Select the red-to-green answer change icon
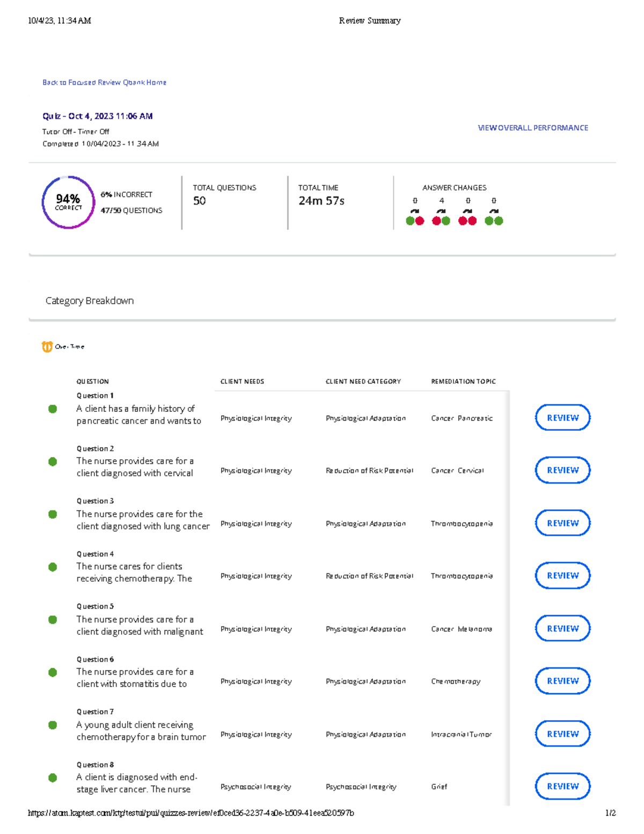The width and height of the screenshot is (644, 834). [440, 220]
